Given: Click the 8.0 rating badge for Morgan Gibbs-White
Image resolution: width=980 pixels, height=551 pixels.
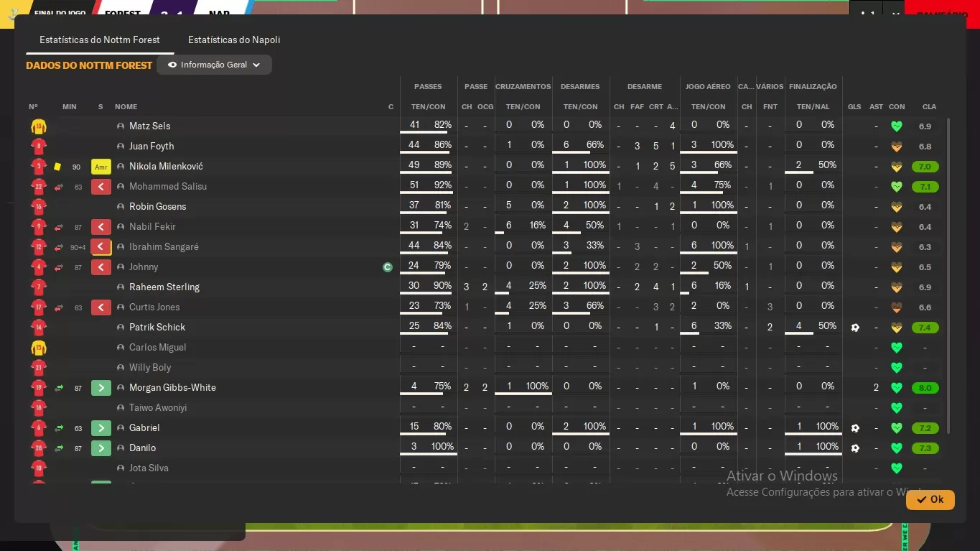Looking at the screenshot, I should [x=925, y=388].
